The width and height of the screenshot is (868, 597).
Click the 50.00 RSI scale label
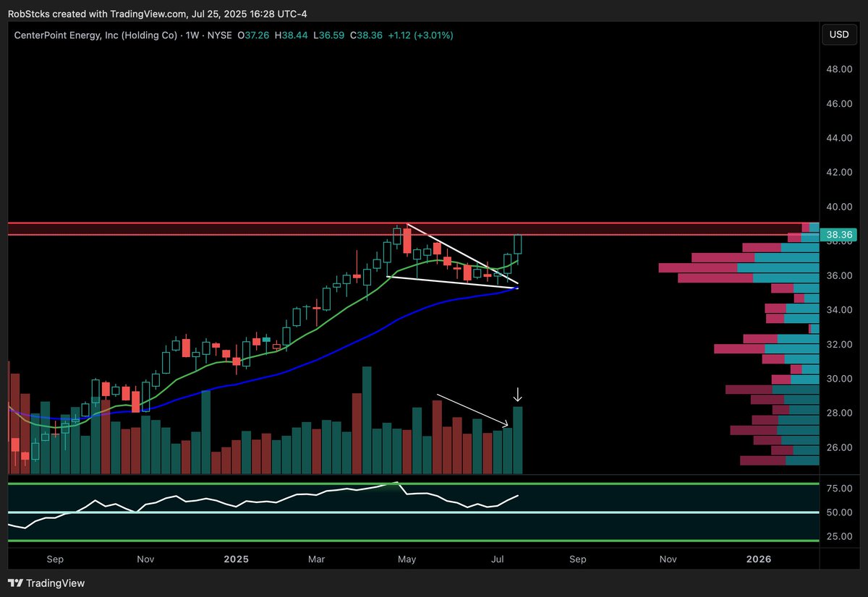coord(839,512)
